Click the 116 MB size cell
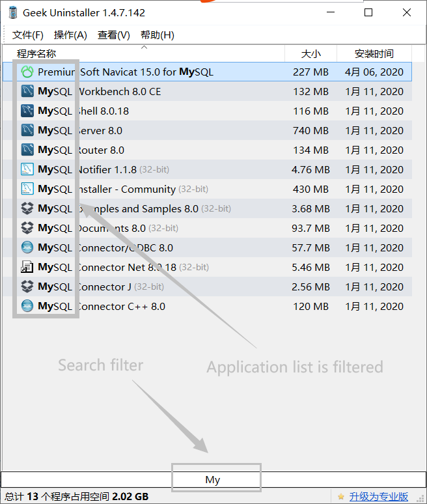The image size is (427, 504). (x=310, y=111)
